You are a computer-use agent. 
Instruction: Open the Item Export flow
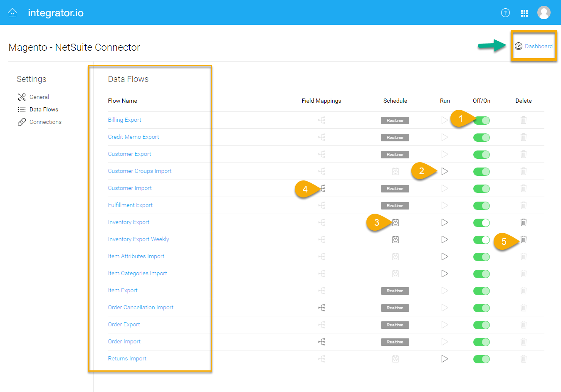123,290
